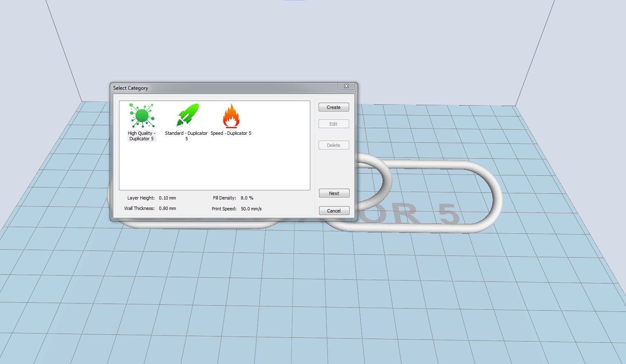Click the grayed-out Edit button

coord(334,124)
